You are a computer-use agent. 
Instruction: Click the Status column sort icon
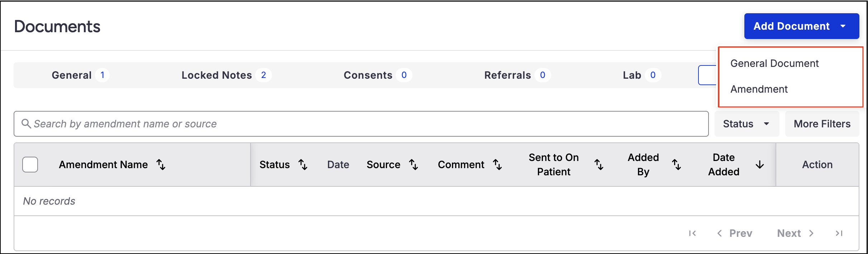click(x=303, y=165)
